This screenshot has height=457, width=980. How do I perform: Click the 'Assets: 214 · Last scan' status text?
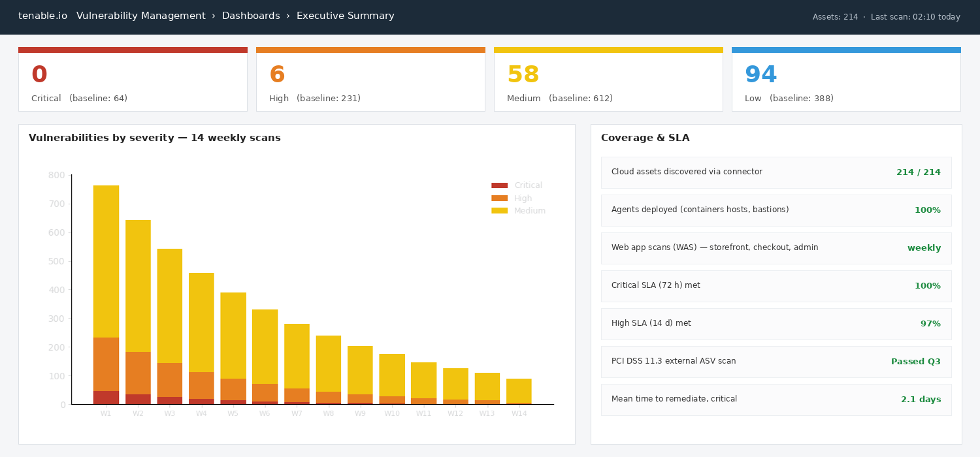pyautogui.click(x=887, y=17)
